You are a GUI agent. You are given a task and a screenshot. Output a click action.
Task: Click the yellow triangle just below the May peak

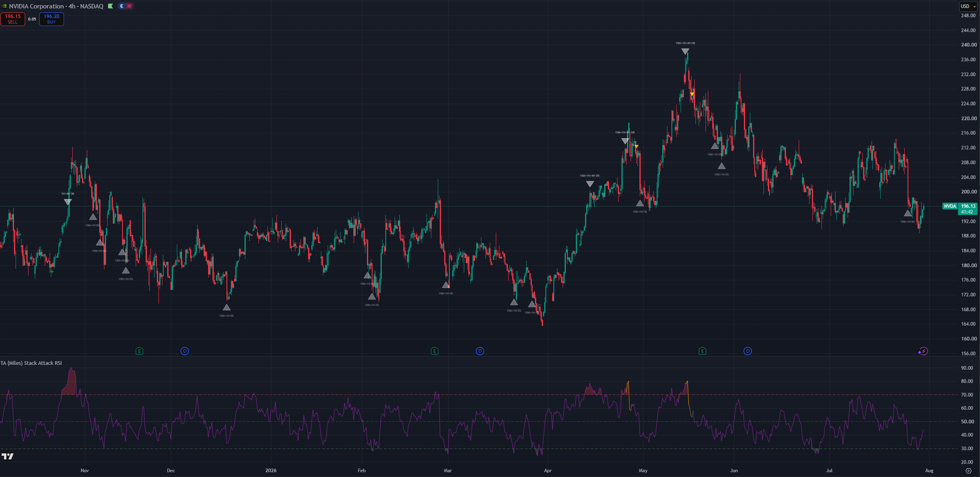point(692,95)
